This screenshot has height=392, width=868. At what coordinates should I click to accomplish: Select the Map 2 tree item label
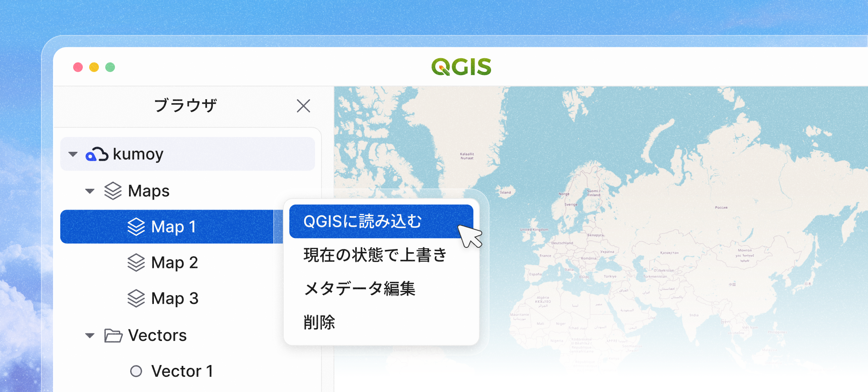(x=174, y=263)
